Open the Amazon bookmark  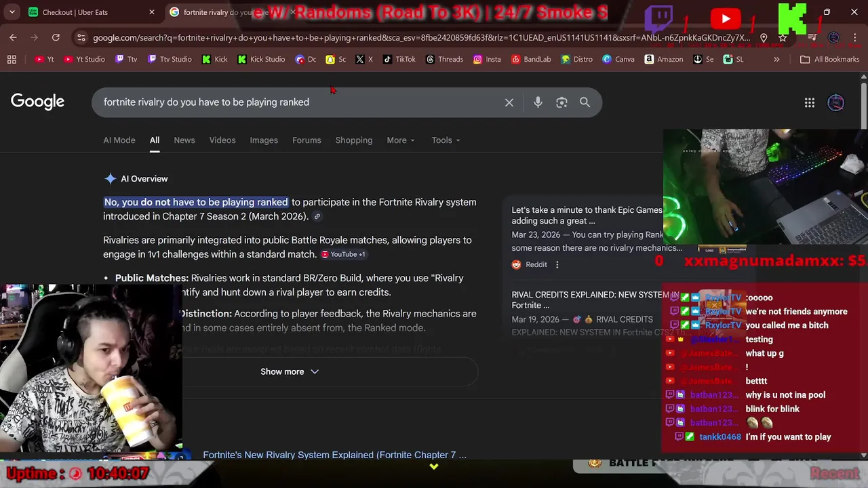(x=664, y=59)
